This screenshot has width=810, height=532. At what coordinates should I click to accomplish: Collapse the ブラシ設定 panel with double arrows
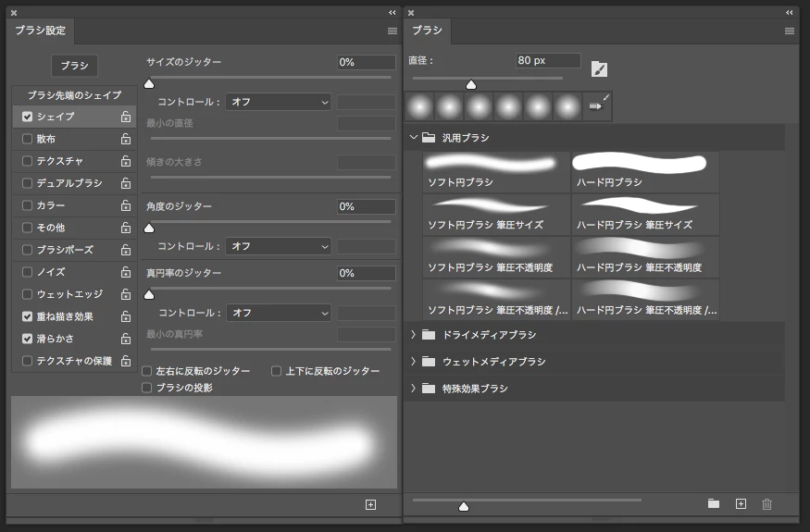(x=393, y=12)
